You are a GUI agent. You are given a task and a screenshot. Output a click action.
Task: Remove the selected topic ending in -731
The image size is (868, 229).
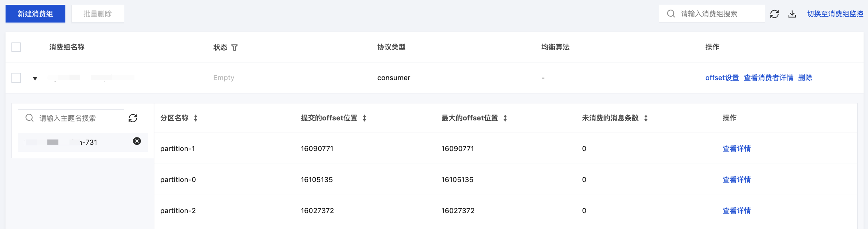click(x=137, y=141)
